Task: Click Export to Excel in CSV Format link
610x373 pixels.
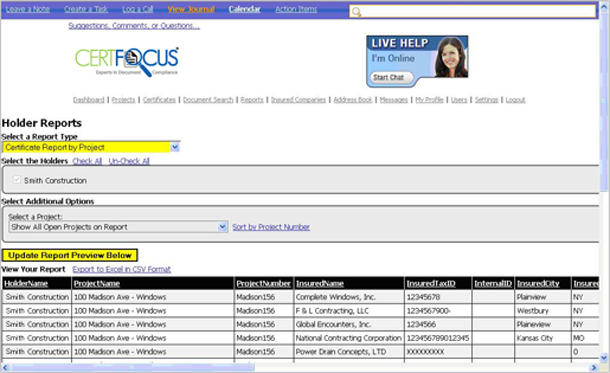Action: [x=121, y=269]
